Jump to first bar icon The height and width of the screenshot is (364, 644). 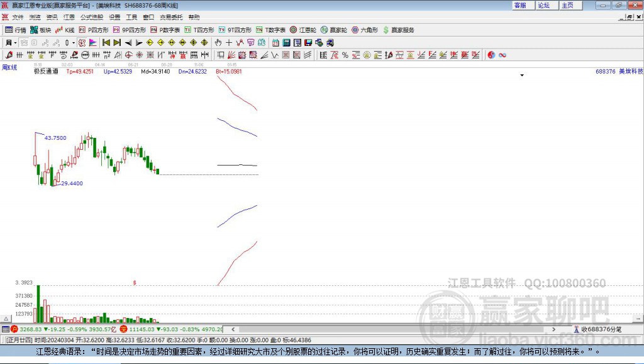pyautogui.click(x=106, y=43)
